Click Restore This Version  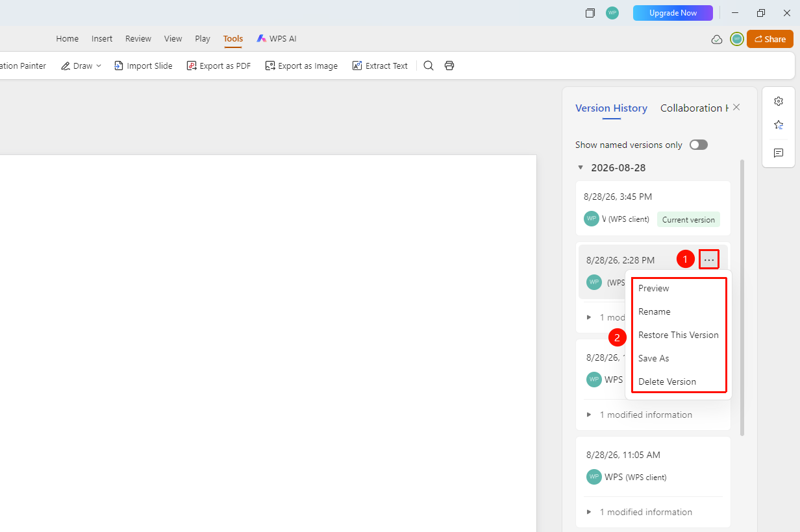(679, 335)
